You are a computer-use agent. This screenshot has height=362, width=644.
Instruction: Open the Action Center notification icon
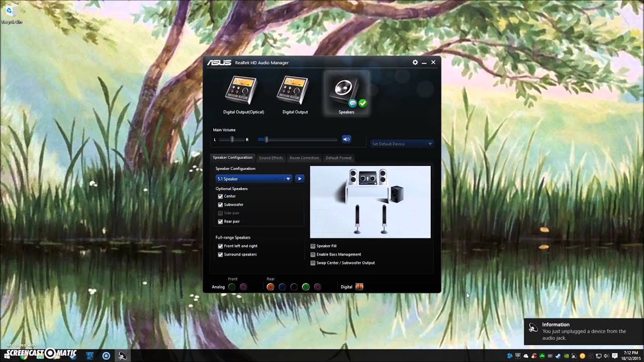pyautogui.click(x=615, y=356)
